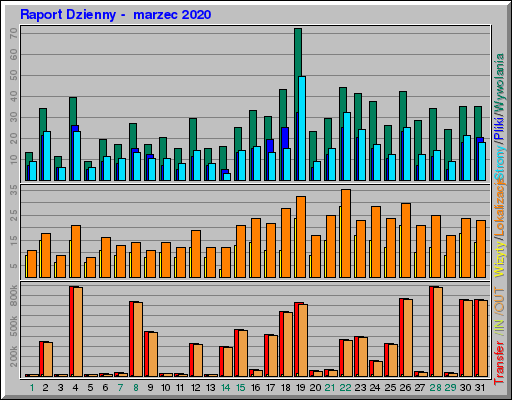
Task: Click day label 26 on x-axis
Action: tap(406, 388)
